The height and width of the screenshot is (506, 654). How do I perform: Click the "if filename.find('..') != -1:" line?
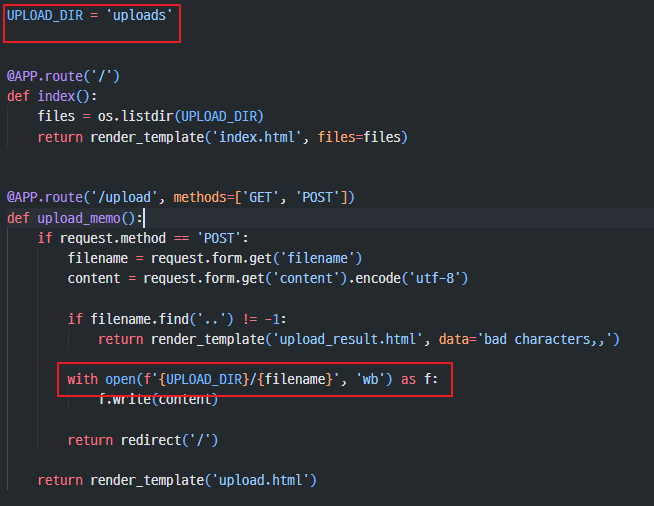177,319
